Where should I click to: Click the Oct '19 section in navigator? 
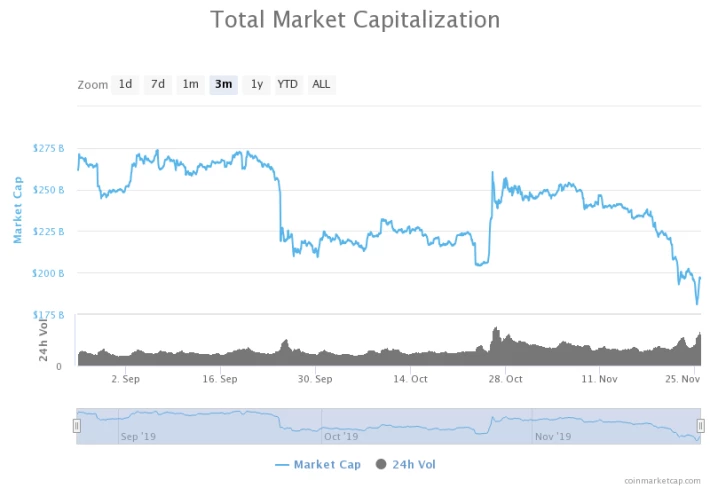(341, 436)
